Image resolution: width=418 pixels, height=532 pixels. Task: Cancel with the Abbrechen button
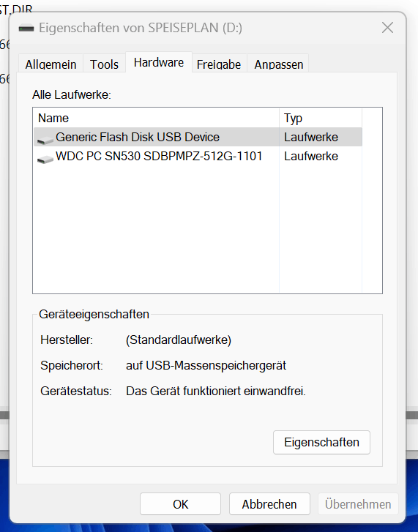pos(269,504)
